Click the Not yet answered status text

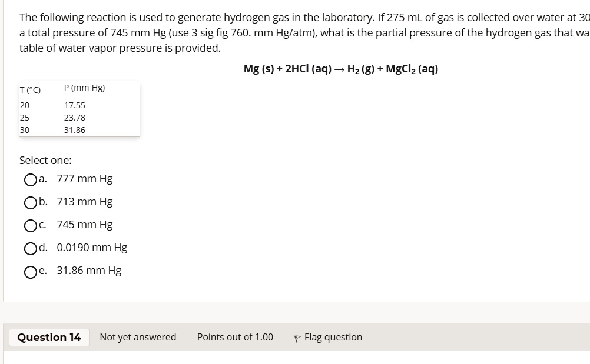pyautogui.click(x=138, y=337)
